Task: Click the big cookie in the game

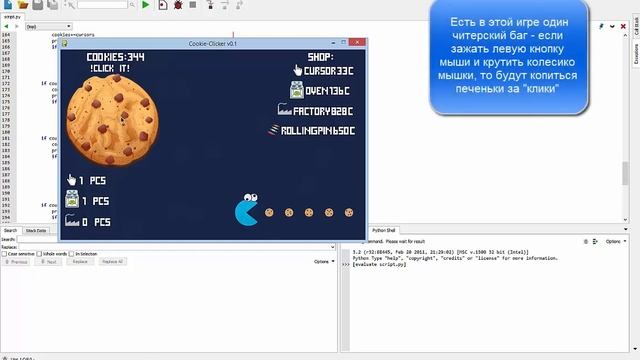Action: (x=112, y=120)
